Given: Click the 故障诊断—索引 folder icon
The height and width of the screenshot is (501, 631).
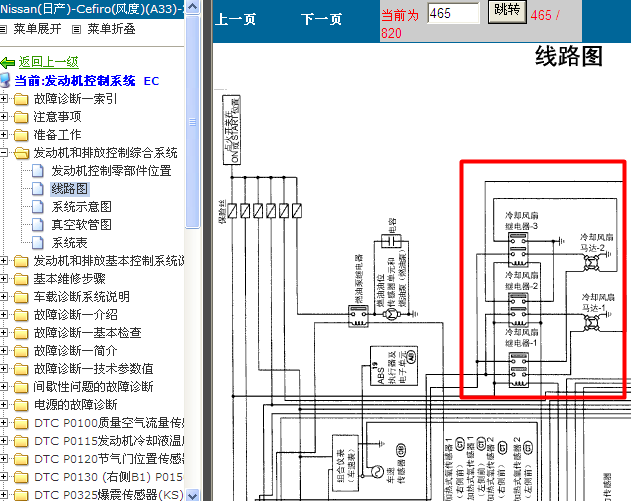Looking at the screenshot, I should click(21, 99).
